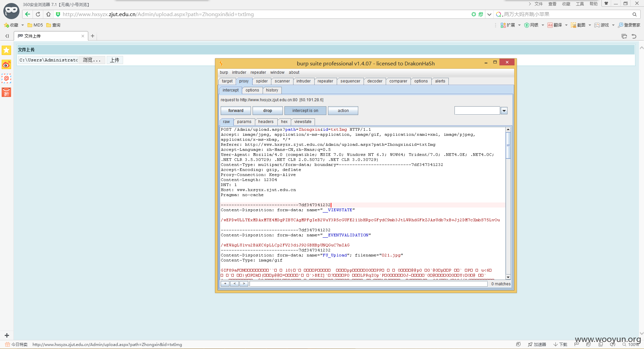Open the window menu in Burp
This screenshot has width=644, height=349.
click(277, 72)
